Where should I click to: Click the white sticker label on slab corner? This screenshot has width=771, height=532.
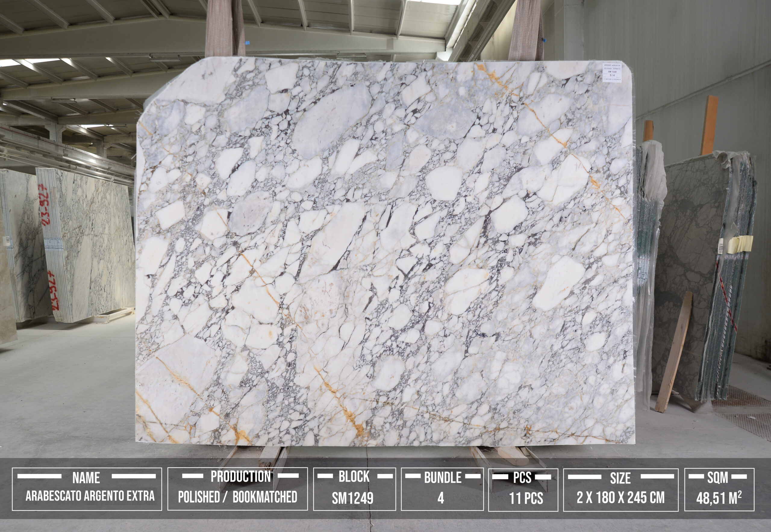pyautogui.click(x=612, y=72)
